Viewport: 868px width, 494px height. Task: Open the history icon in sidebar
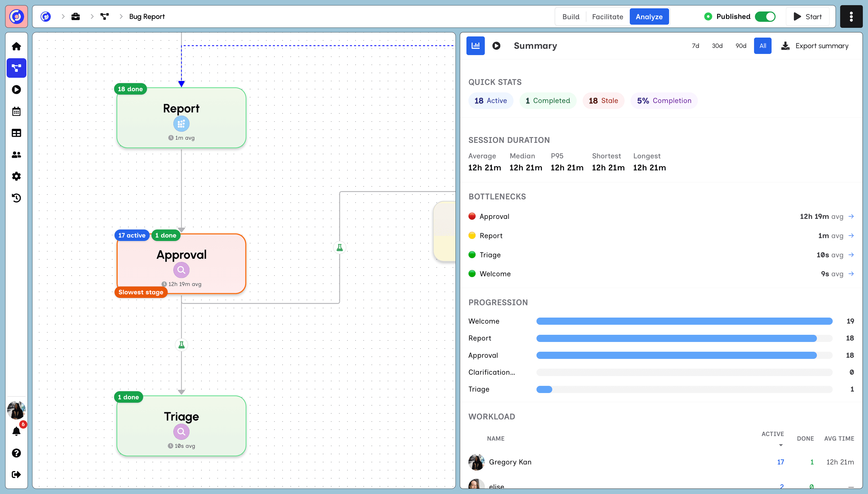(x=16, y=198)
